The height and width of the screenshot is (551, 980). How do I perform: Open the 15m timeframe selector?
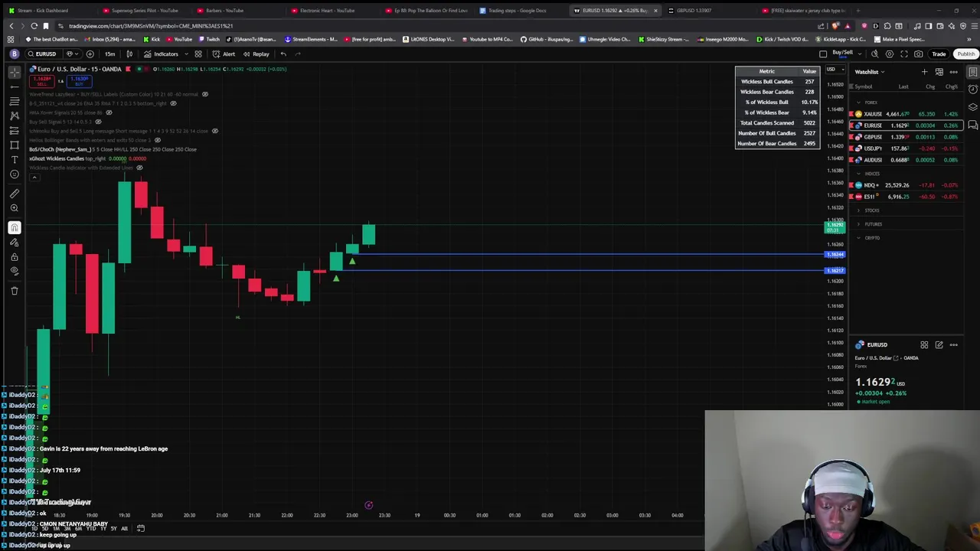point(109,54)
